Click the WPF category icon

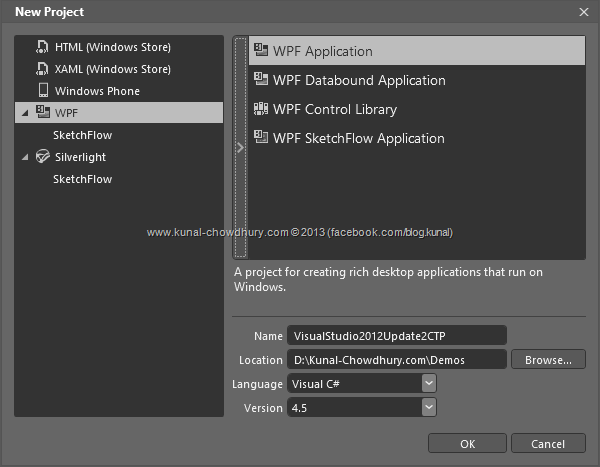coord(43,112)
